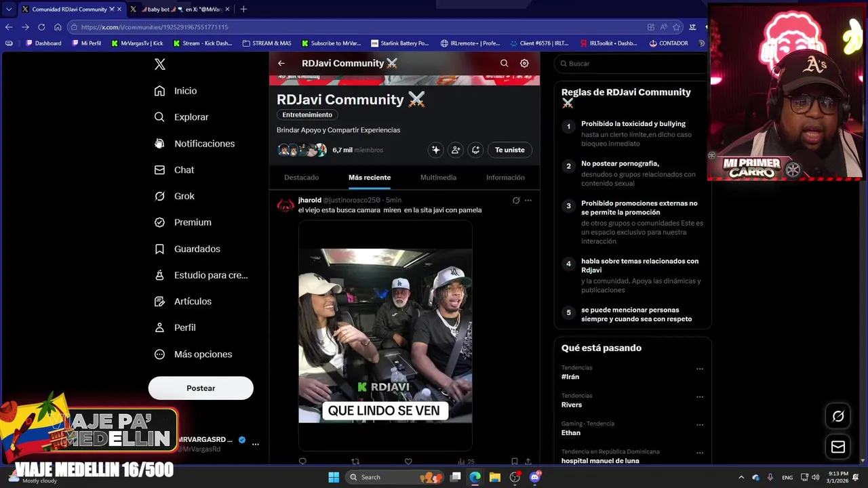868x488 pixels.
Task: Click the invite members icon
Action: pos(456,150)
